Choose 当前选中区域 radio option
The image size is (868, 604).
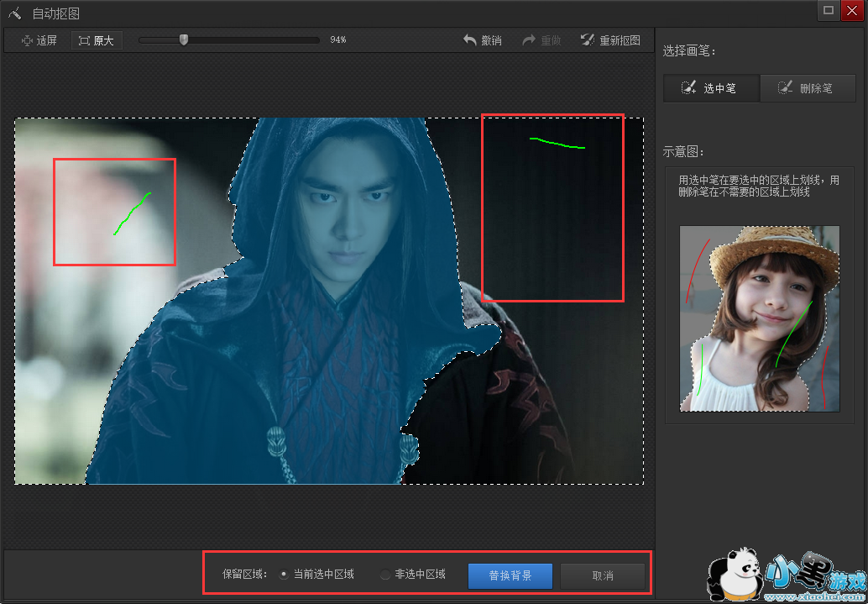click(316, 575)
